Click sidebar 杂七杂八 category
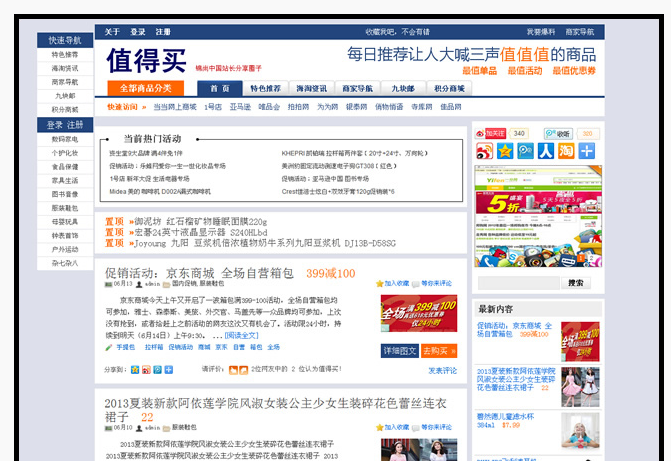Screen dimensions: 671x461 65,263
